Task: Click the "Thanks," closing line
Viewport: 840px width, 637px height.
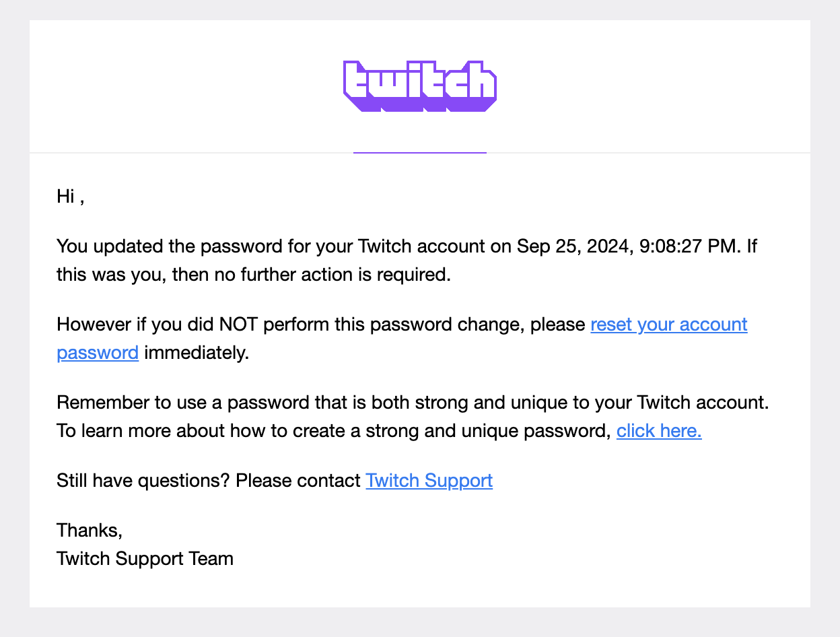Action: 90,530
